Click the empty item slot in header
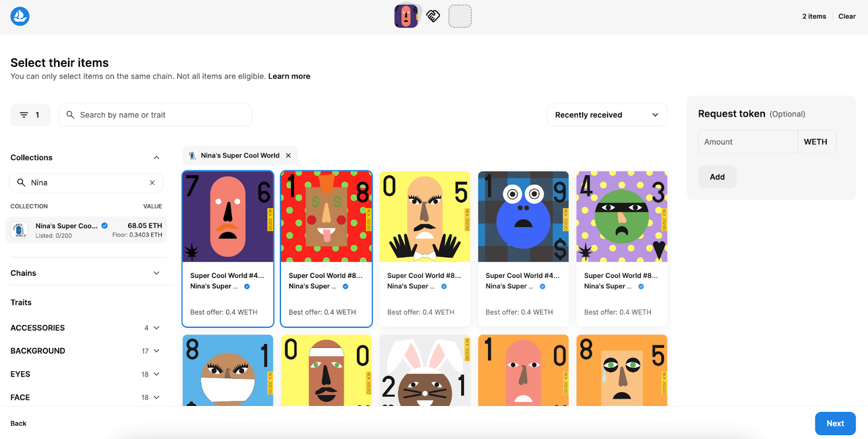 point(459,16)
